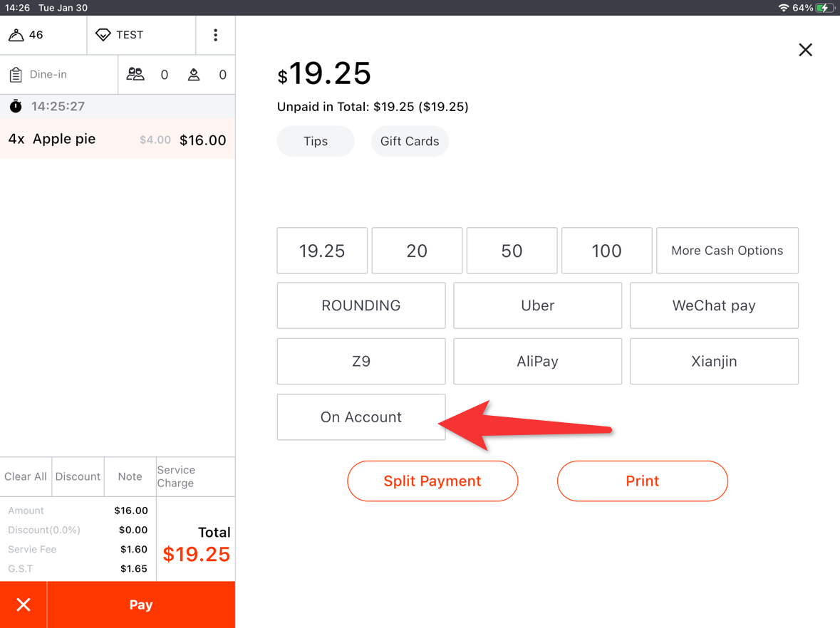Tap the diamond membership icon beside TEST
Viewport: 840px width, 628px height.
(x=103, y=35)
